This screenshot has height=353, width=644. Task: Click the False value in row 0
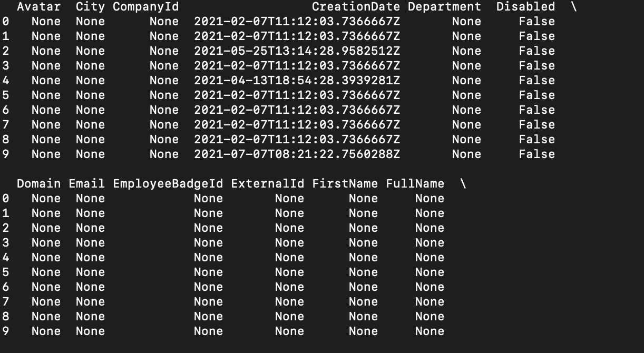pos(536,22)
